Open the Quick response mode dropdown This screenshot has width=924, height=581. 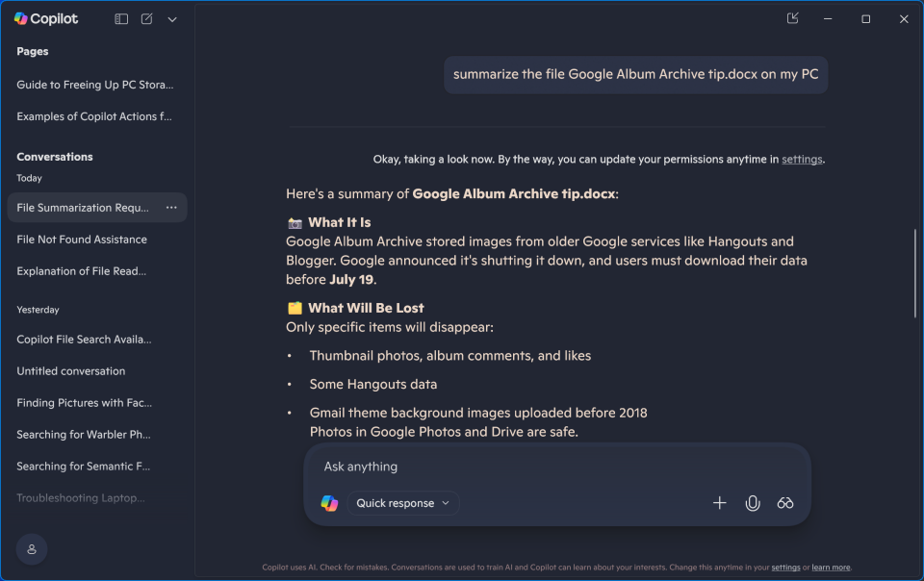point(403,503)
